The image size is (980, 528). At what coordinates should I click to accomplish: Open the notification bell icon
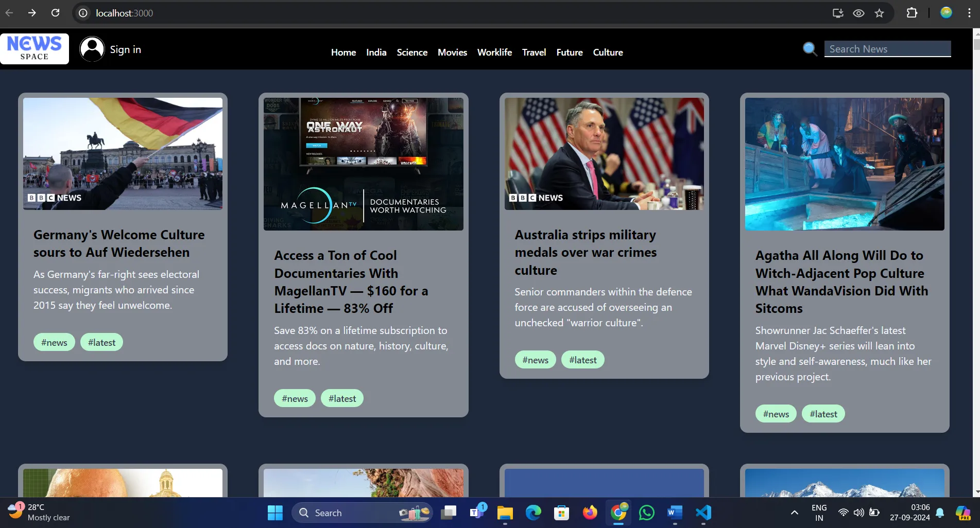(x=940, y=513)
